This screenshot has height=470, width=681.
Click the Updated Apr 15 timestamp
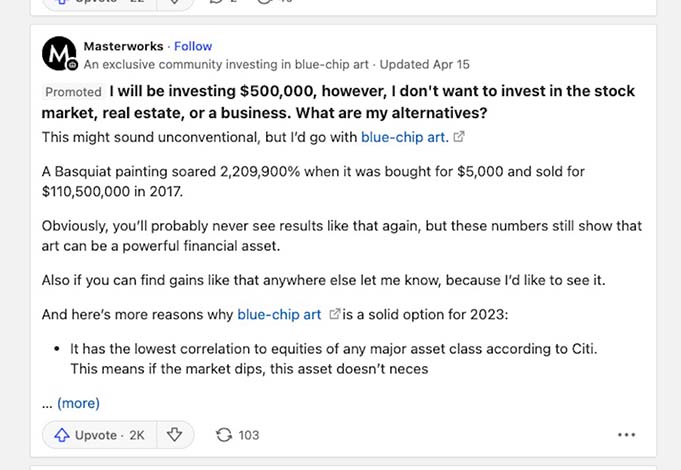[424, 64]
